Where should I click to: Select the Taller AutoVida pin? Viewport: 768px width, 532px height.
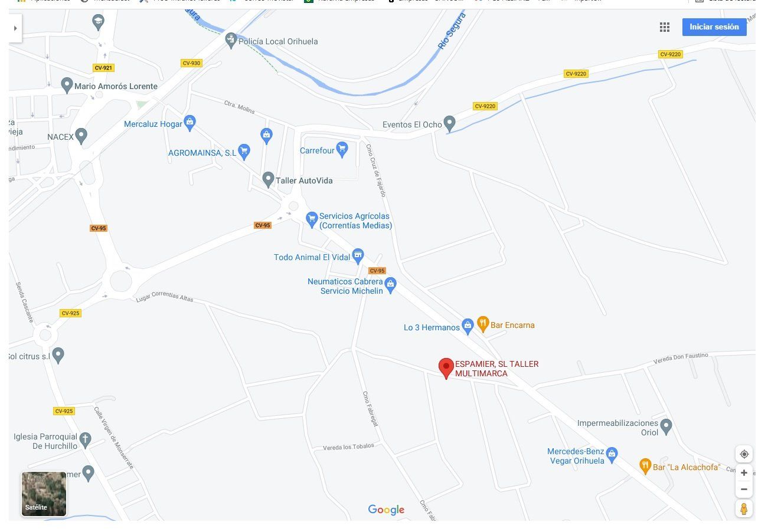(x=268, y=179)
